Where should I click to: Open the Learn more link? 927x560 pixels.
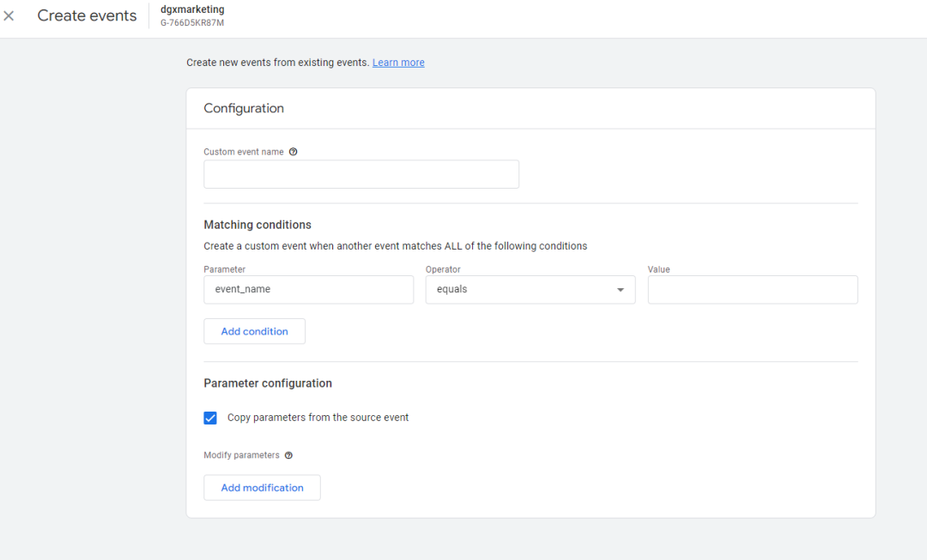[398, 63]
